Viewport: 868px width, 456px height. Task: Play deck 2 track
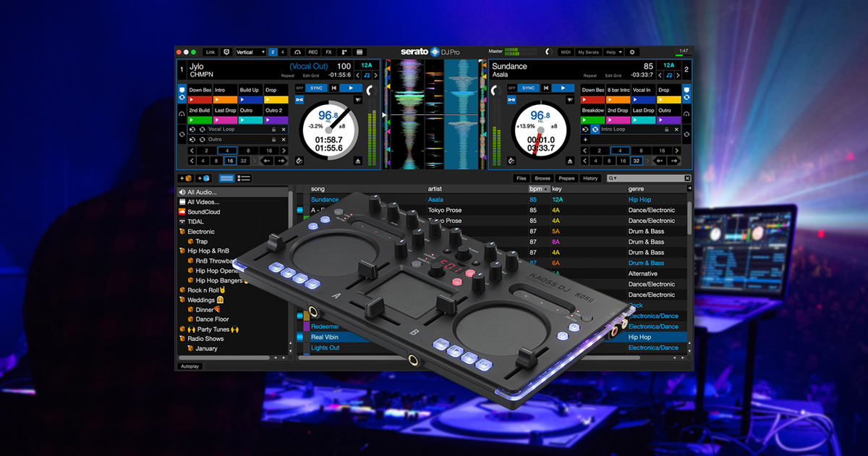(564, 88)
